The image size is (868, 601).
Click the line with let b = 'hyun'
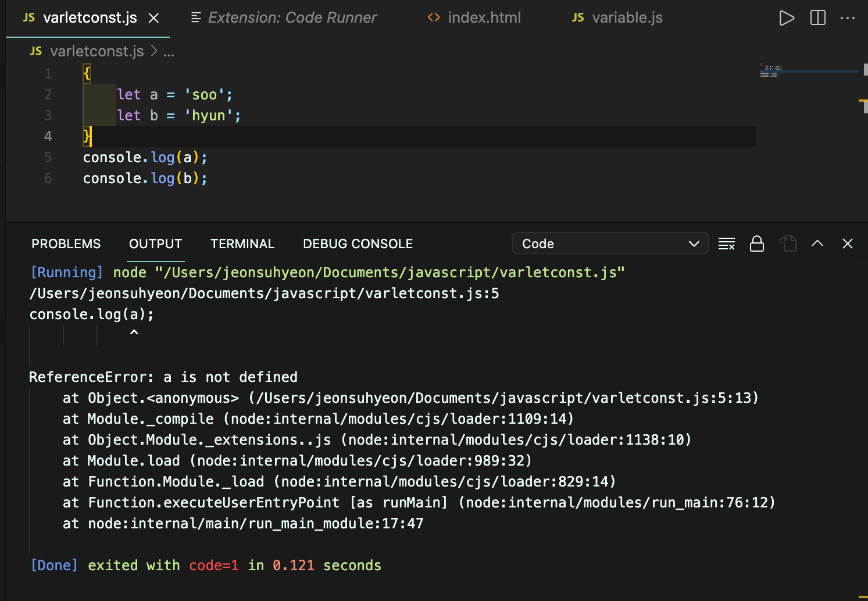coord(179,116)
